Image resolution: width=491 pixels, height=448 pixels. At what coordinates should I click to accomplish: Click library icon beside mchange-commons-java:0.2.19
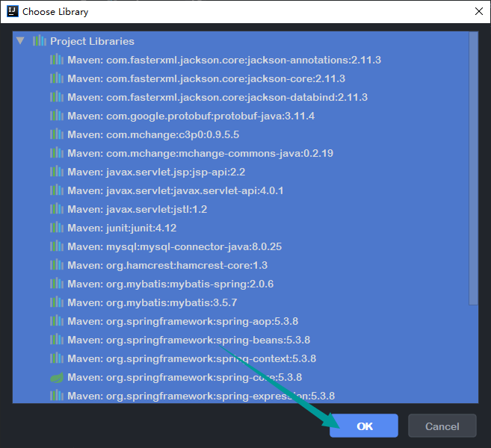(x=57, y=153)
